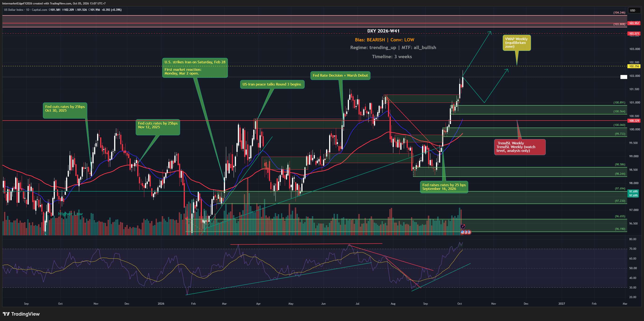644x321 pixels.
Task: Click the 'Aug' label on time axis
Action: 393,304
